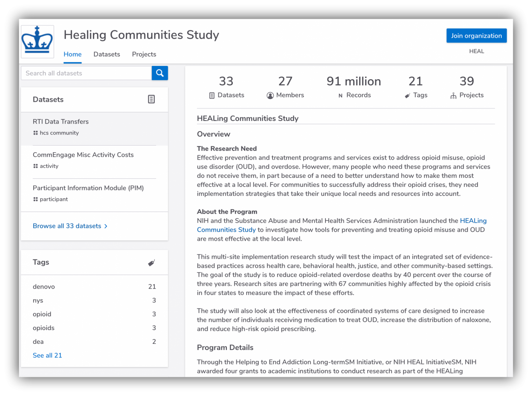Click the Columbia crown logo
The image size is (532, 396).
pyautogui.click(x=37, y=42)
